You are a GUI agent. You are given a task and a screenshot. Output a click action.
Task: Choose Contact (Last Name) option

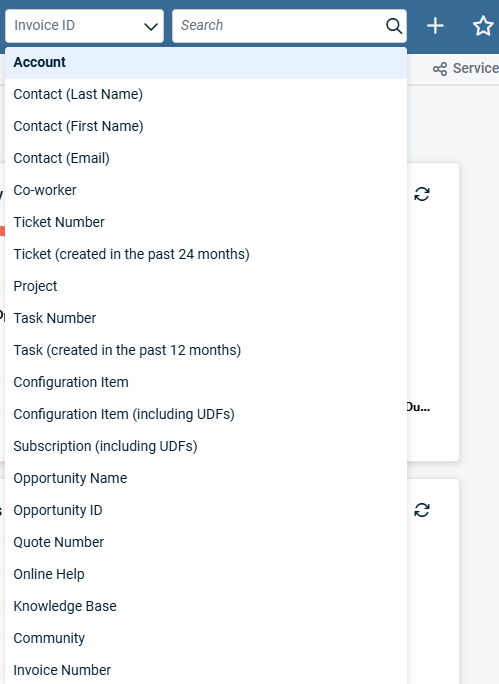point(206,94)
